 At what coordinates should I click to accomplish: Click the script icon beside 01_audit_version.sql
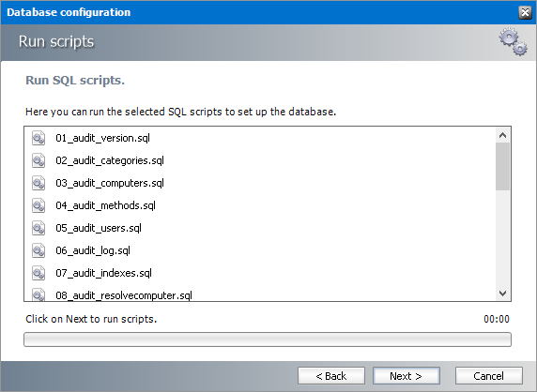click(38, 138)
